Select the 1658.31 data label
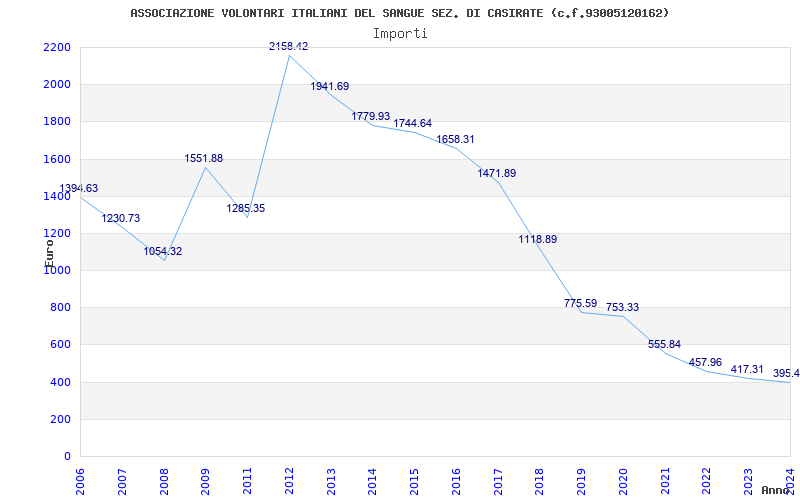This screenshot has width=800, height=500. pyautogui.click(x=455, y=139)
